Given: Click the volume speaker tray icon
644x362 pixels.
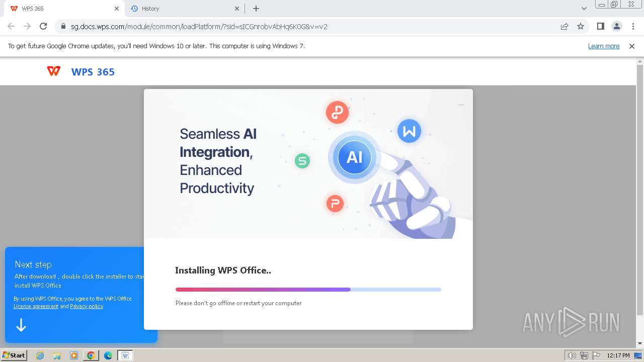Looking at the screenshot, I should tap(572, 355).
